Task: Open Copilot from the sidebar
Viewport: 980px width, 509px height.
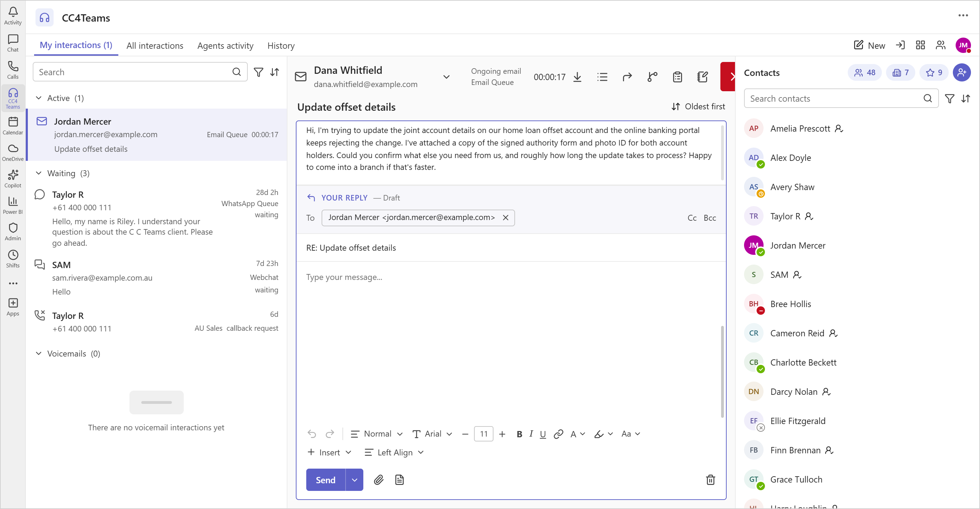Action: 13,179
